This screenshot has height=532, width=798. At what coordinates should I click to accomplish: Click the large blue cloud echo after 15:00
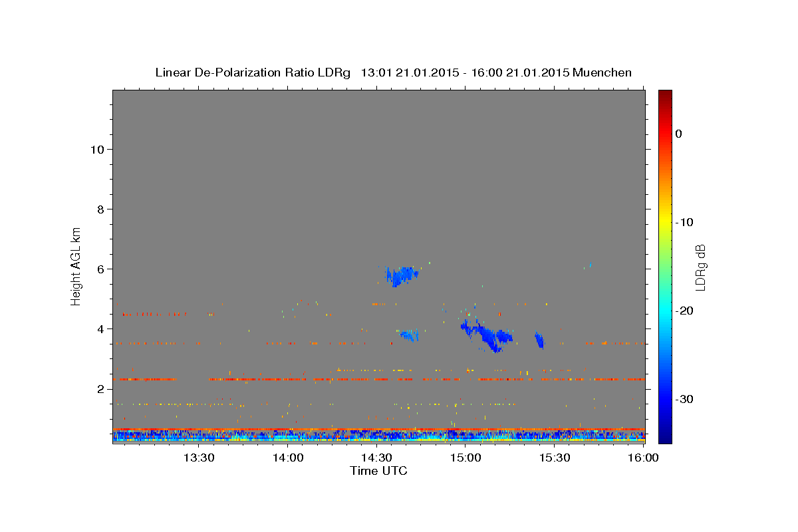[x=489, y=335]
